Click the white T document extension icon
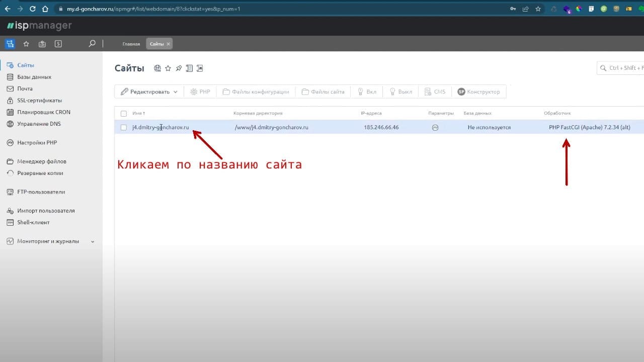This screenshot has width=644, height=362. point(591,9)
